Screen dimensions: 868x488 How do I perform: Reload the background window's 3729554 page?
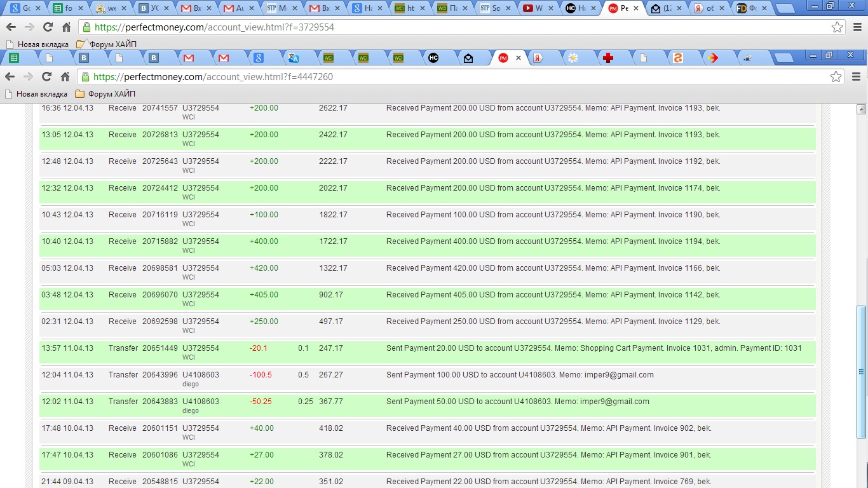tap(48, 27)
